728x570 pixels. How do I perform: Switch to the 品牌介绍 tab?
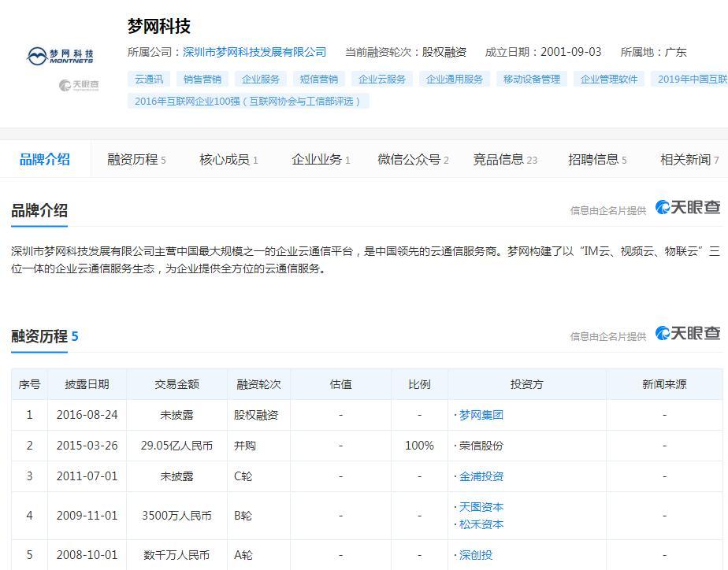pyautogui.click(x=45, y=160)
